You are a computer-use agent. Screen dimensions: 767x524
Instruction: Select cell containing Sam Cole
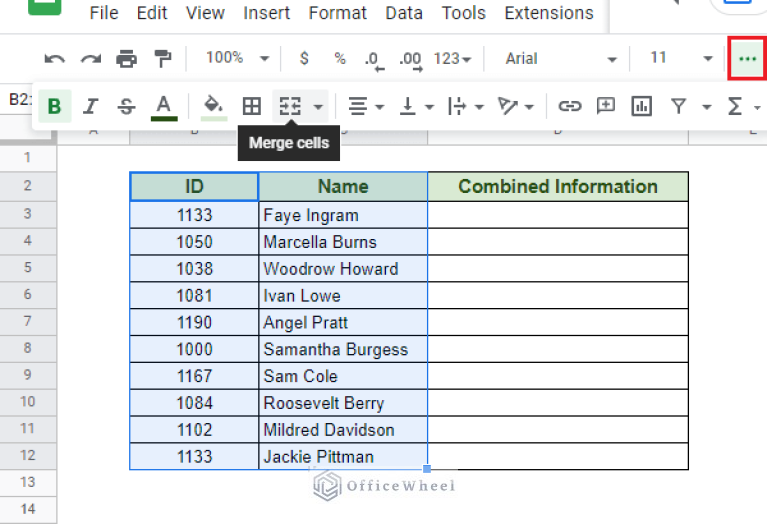point(343,376)
